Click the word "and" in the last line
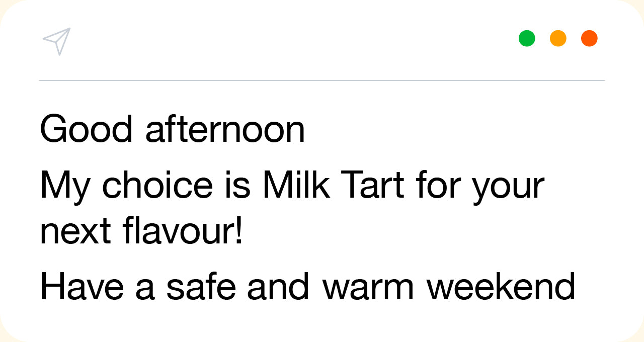This screenshot has height=342, width=644. tap(278, 287)
